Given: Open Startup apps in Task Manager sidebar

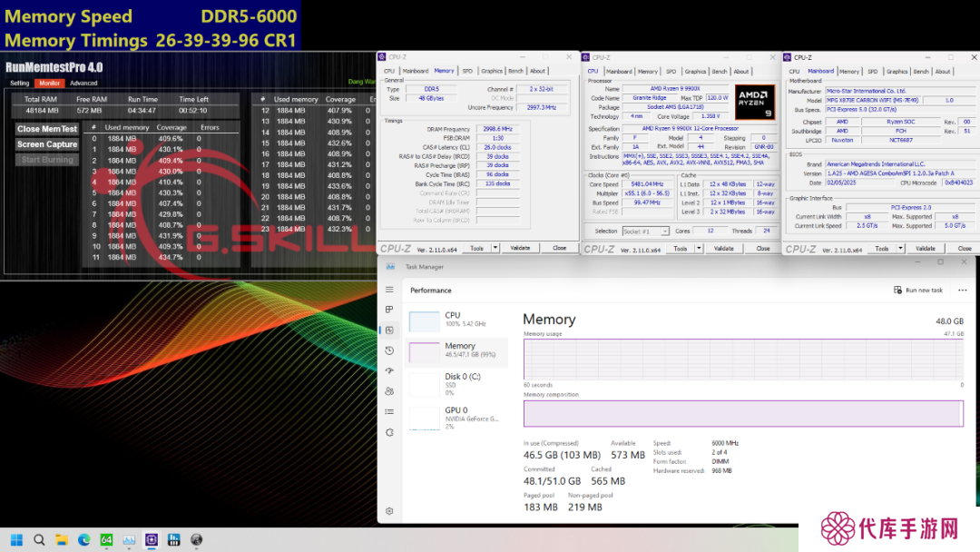Looking at the screenshot, I should 389,370.
